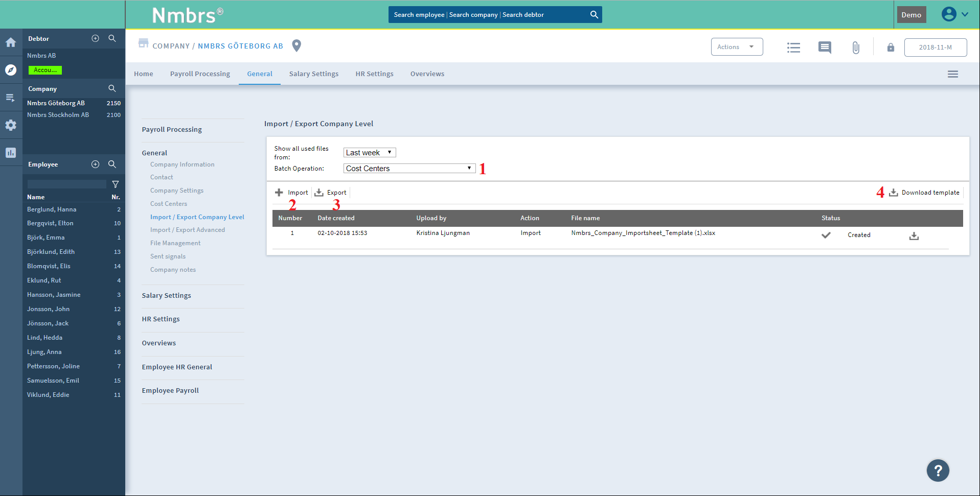Search debtors with magnifier icon
Screen dimensions: 980x496
[x=112, y=38]
